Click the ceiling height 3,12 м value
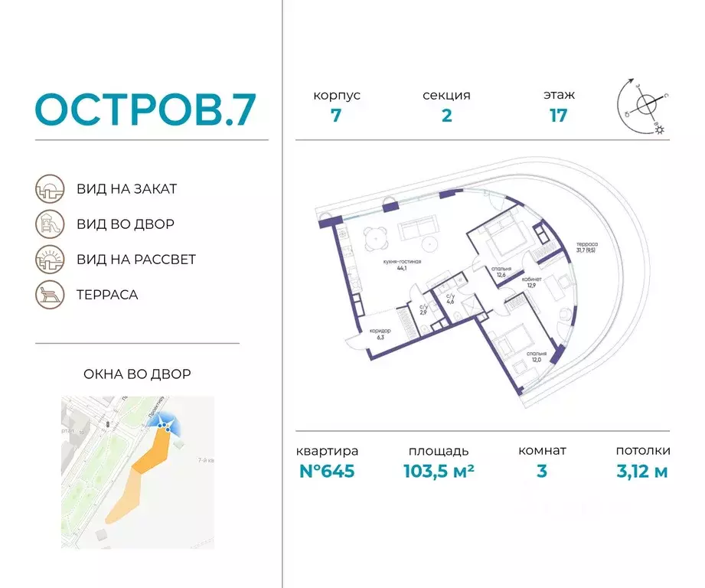Screen dimensions: 705x588 (642, 471)
